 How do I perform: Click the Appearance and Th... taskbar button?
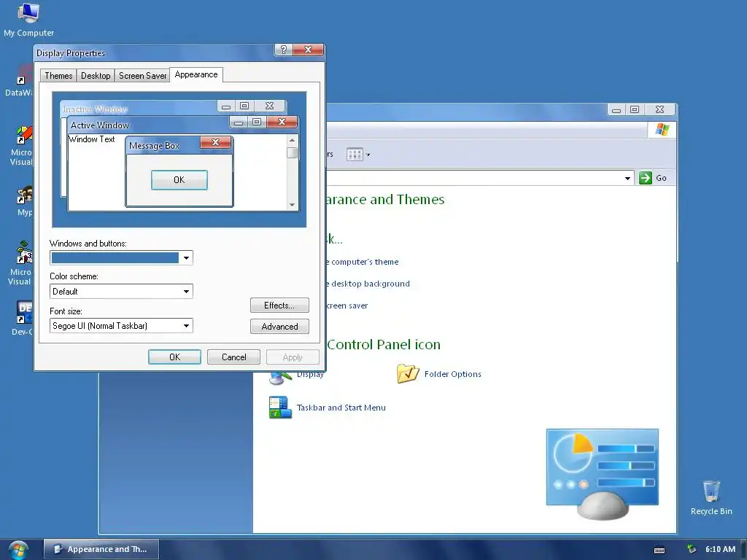click(101, 549)
